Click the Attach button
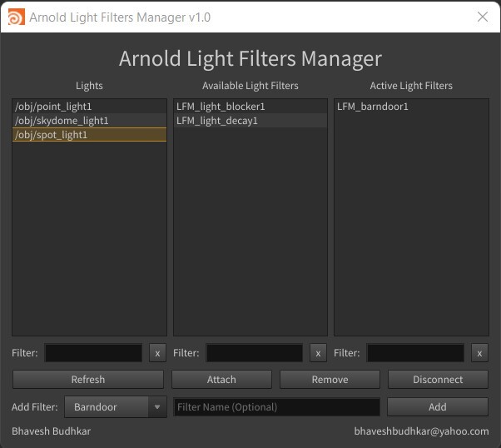This screenshot has width=501, height=448. (x=221, y=380)
